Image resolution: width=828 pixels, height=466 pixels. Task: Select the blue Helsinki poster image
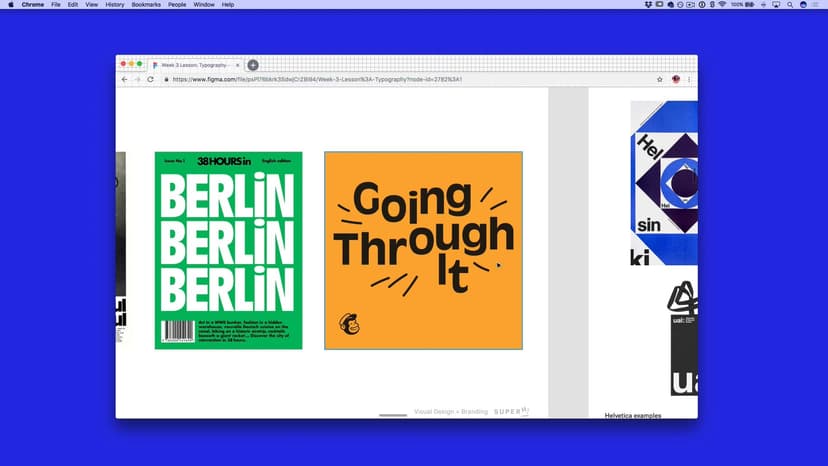coord(664,183)
